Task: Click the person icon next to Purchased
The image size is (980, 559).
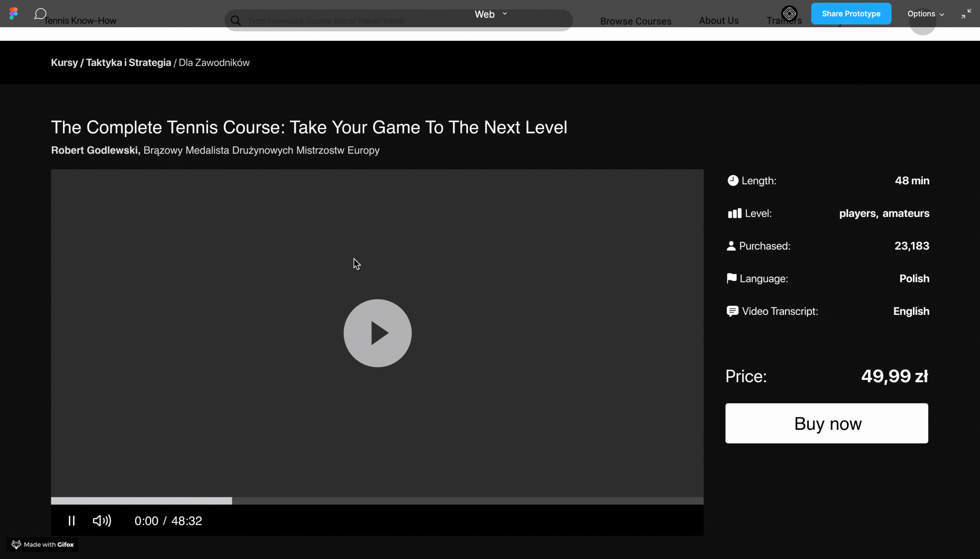Action: tap(731, 246)
